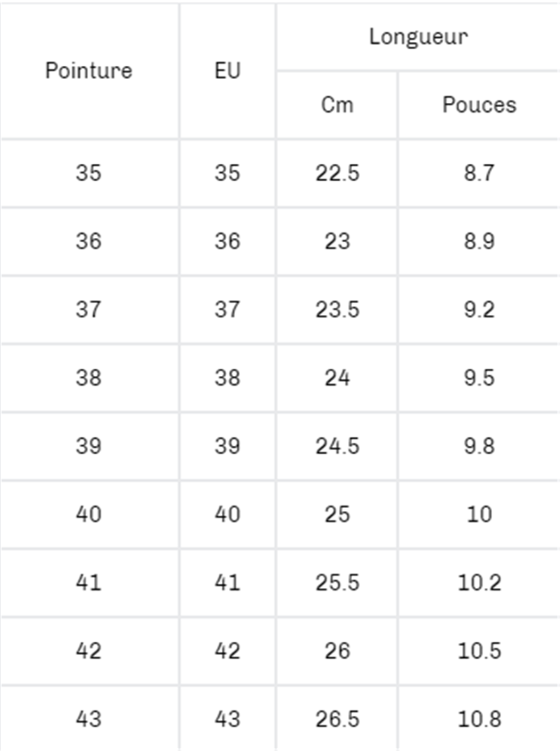560x751 pixels.
Task: Click EU cell with value 40
Action: pos(227,514)
